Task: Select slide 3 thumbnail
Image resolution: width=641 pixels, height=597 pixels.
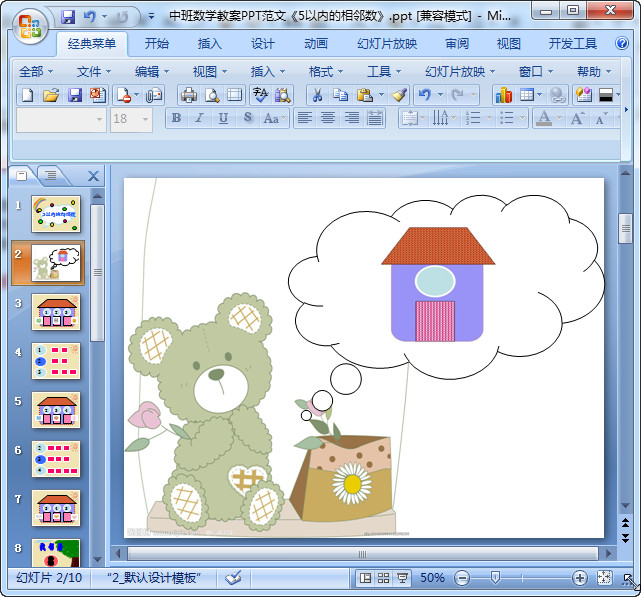Action: [56, 312]
